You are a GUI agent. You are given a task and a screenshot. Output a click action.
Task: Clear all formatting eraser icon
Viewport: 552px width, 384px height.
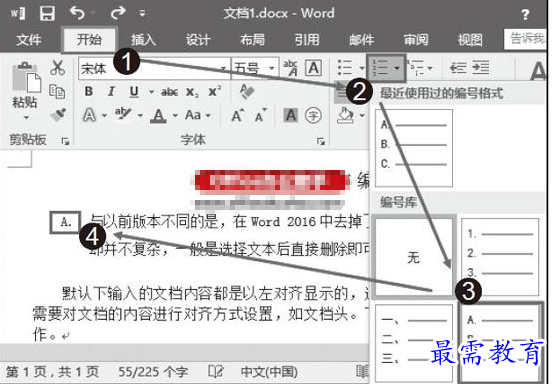point(246,91)
